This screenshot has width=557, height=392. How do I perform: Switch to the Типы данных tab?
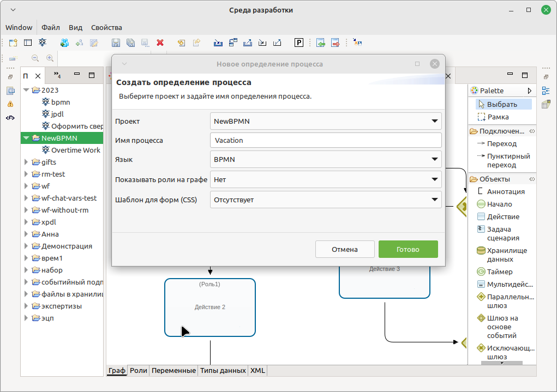click(223, 371)
